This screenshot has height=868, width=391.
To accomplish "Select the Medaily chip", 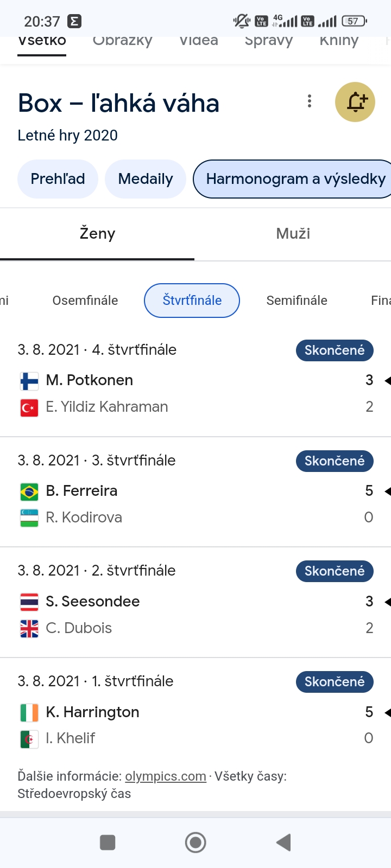I will [x=146, y=179].
